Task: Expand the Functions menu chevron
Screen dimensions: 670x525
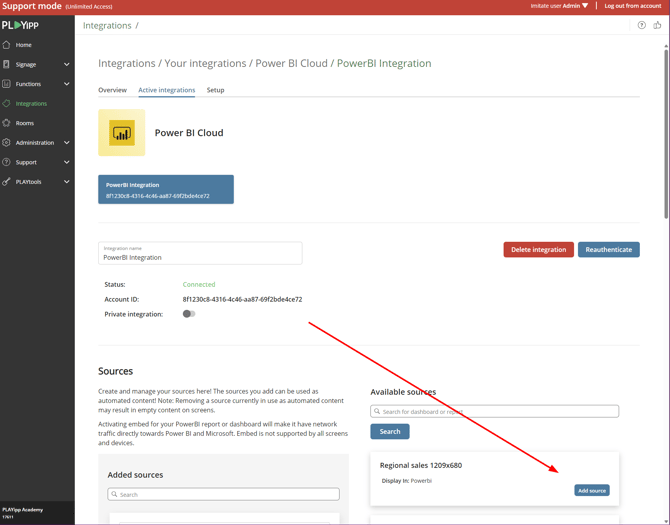Action: click(x=67, y=84)
